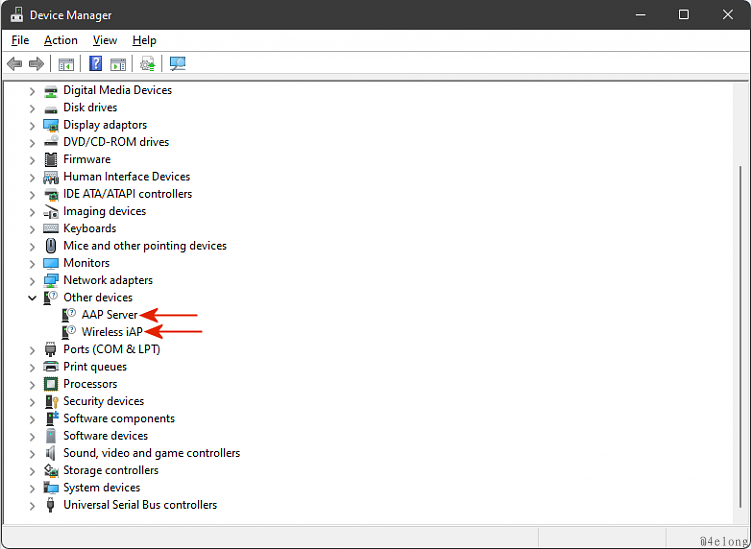Open the Action menu
This screenshot has width=751, height=549.
coord(61,40)
